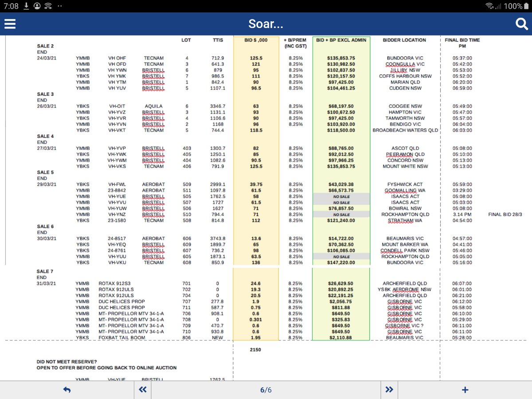Select bidder location COFFS HARBOUR NSW
Screen dimensions: 532x399
[405, 76]
